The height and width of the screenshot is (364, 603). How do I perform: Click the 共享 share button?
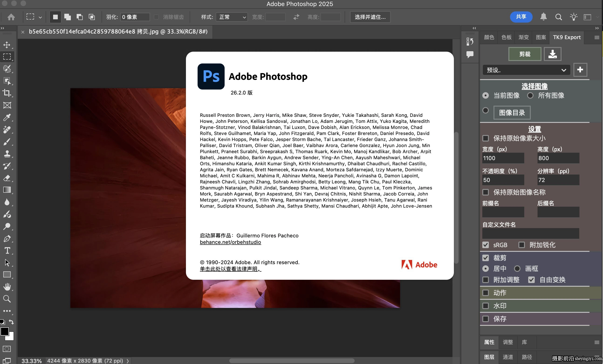point(521,17)
